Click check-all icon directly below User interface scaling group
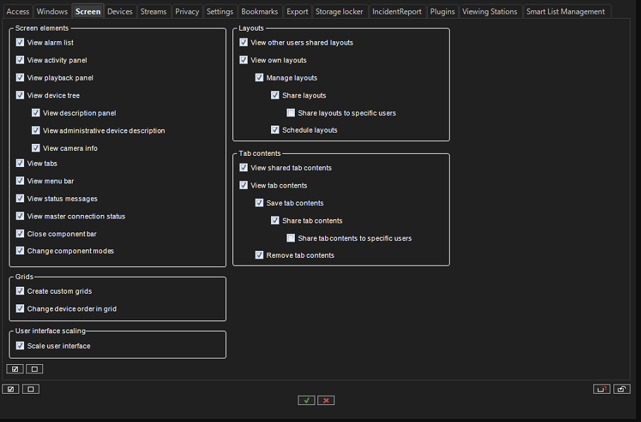The image size is (641, 422). 15,369
